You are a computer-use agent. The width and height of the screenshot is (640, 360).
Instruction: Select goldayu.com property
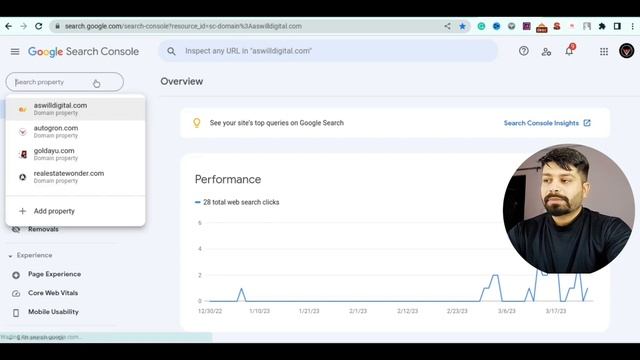click(x=76, y=154)
